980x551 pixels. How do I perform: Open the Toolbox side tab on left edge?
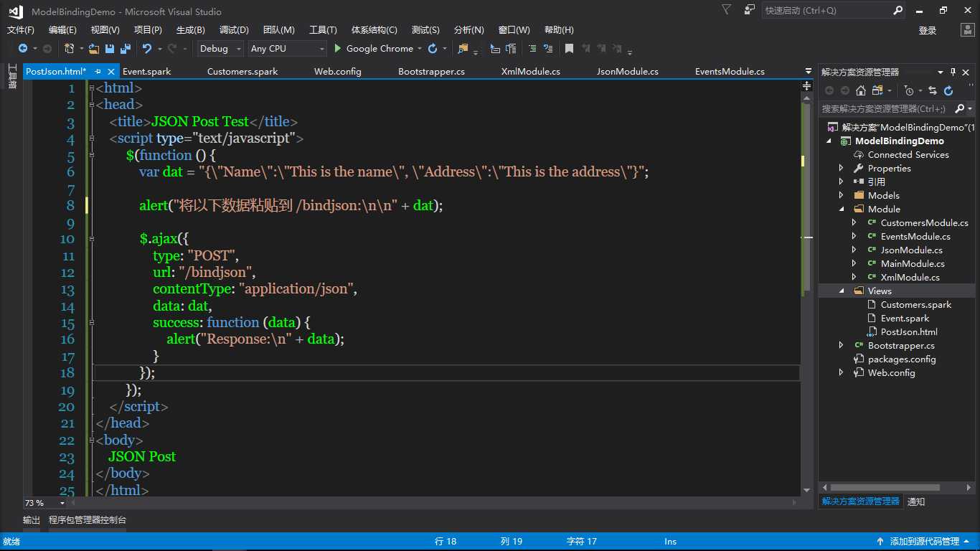[x=11, y=76]
